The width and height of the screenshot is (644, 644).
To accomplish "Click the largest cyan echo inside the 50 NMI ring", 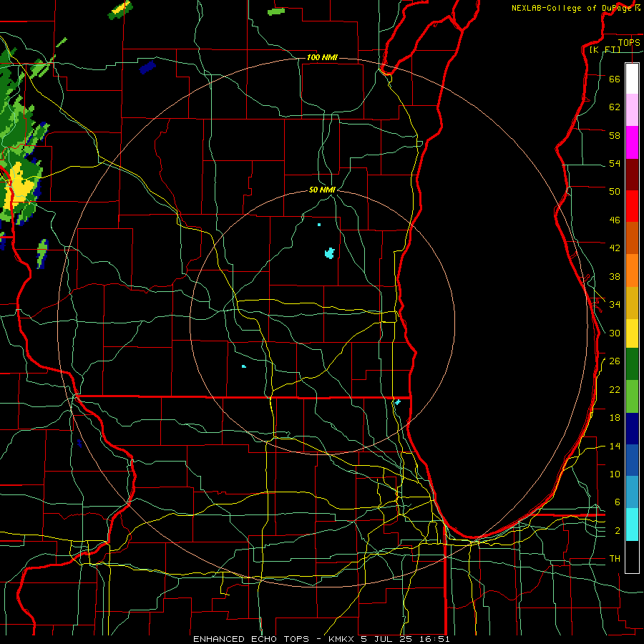I will click(329, 253).
